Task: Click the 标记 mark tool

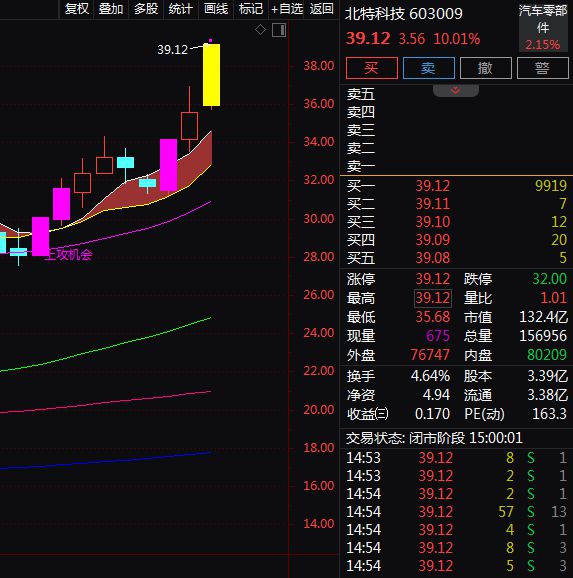Action: pos(251,8)
